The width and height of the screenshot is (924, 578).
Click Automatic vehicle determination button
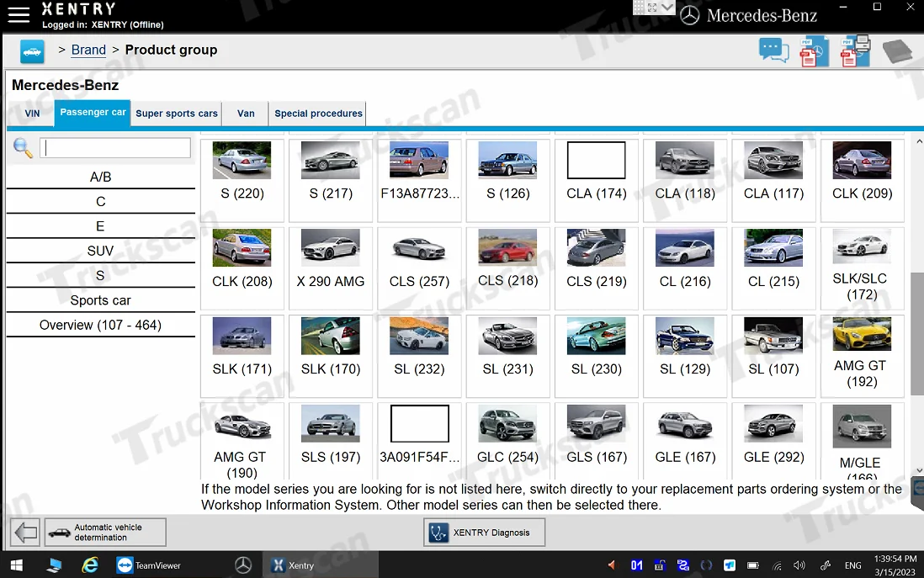105,533
